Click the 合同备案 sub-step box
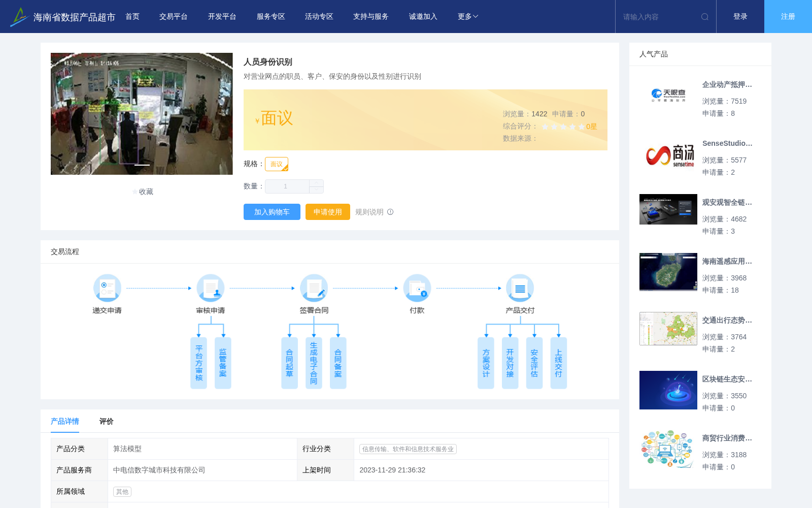The height and width of the screenshot is (508, 812). [338, 363]
